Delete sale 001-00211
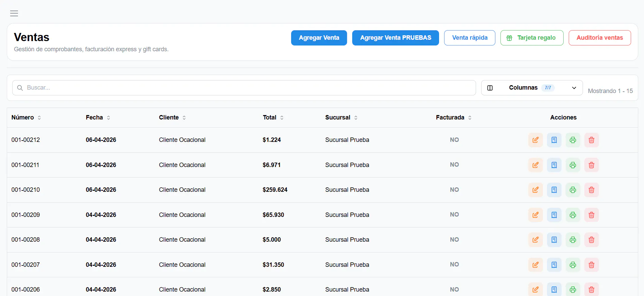The height and width of the screenshot is (296, 644). [591, 165]
